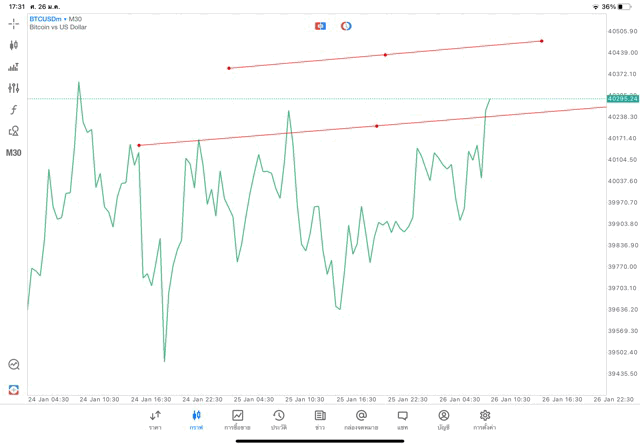Viewport: 640px width, 447px height.
Task: Switch to the ราคา quotes tab
Action: (155, 419)
